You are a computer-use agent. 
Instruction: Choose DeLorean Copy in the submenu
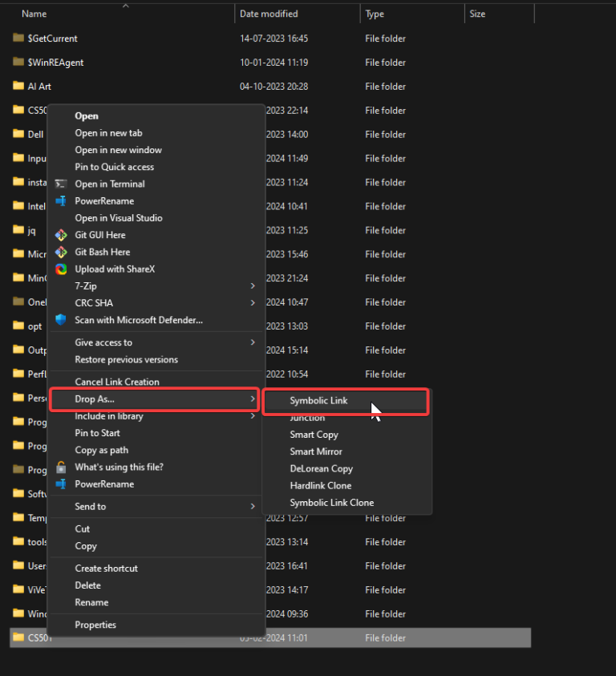click(x=322, y=468)
